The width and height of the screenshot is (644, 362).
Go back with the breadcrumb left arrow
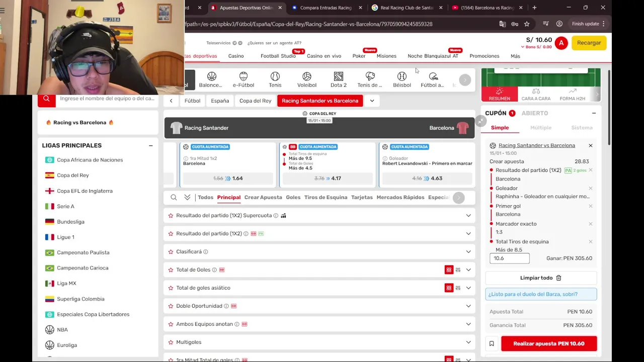[171, 101]
